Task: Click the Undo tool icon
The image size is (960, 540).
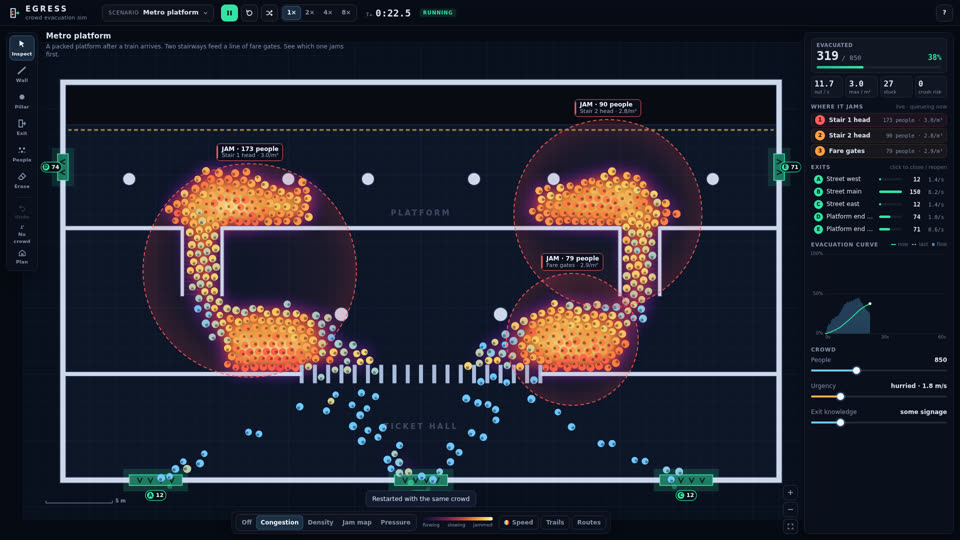Action: 21,211
